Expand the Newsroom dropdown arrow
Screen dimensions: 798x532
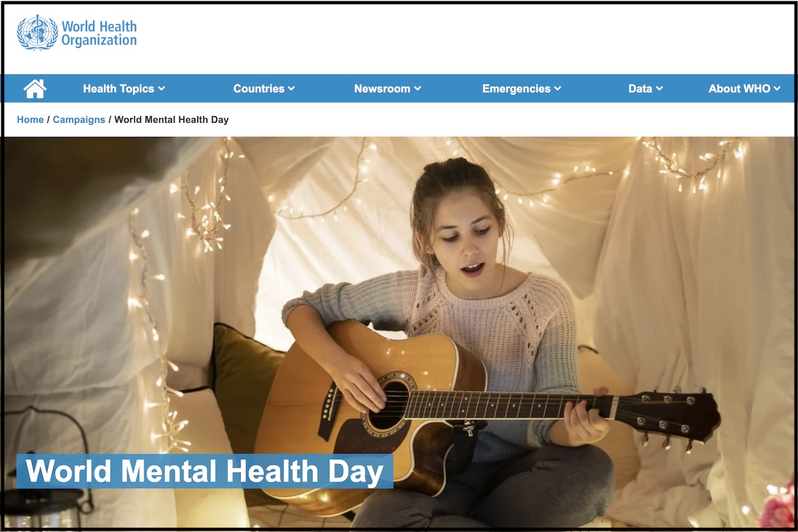(x=418, y=88)
